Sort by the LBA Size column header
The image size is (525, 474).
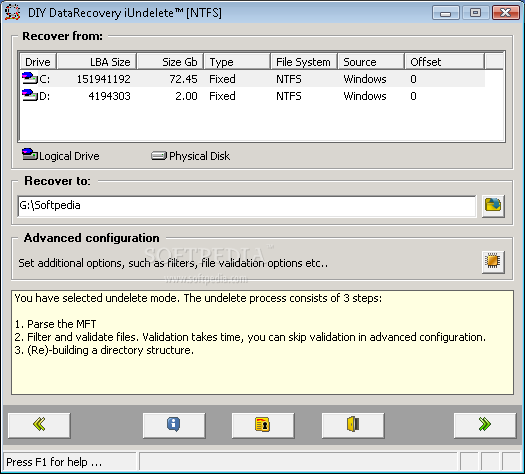click(x=97, y=62)
